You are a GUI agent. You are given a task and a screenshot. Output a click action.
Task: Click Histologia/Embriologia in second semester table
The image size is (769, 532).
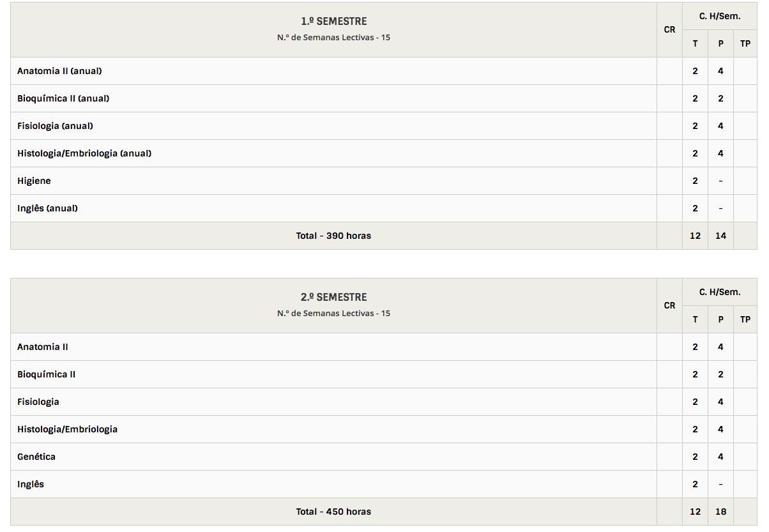tap(67, 429)
